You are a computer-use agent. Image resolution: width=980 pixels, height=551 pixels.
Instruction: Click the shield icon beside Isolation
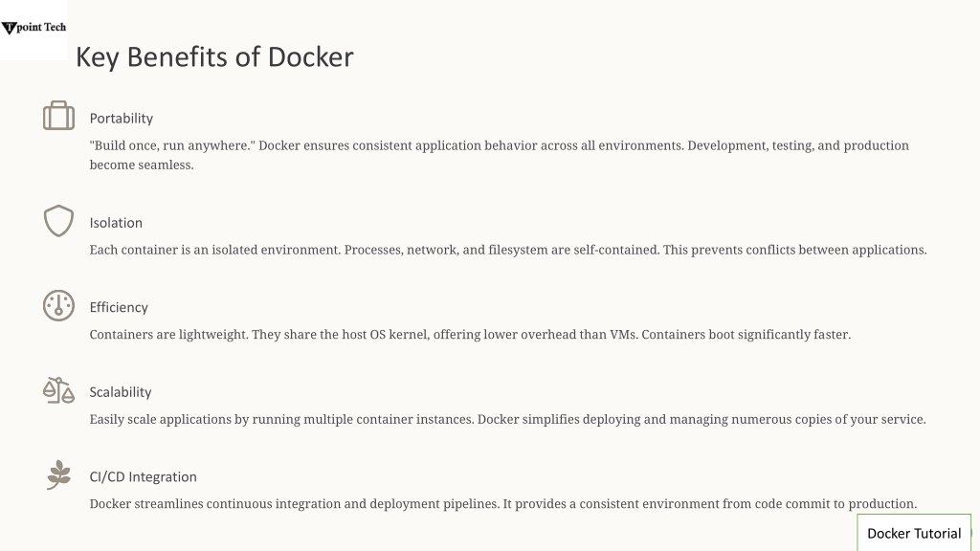58,221
